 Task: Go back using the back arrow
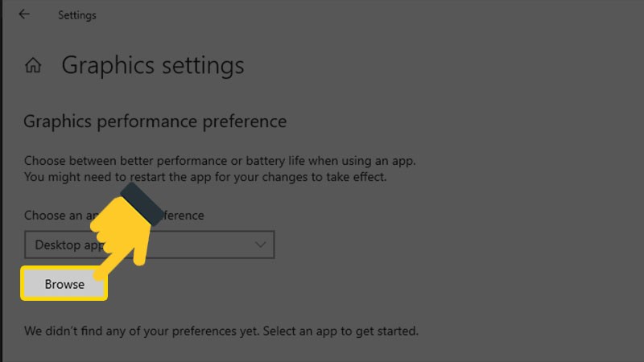(24, 14)
